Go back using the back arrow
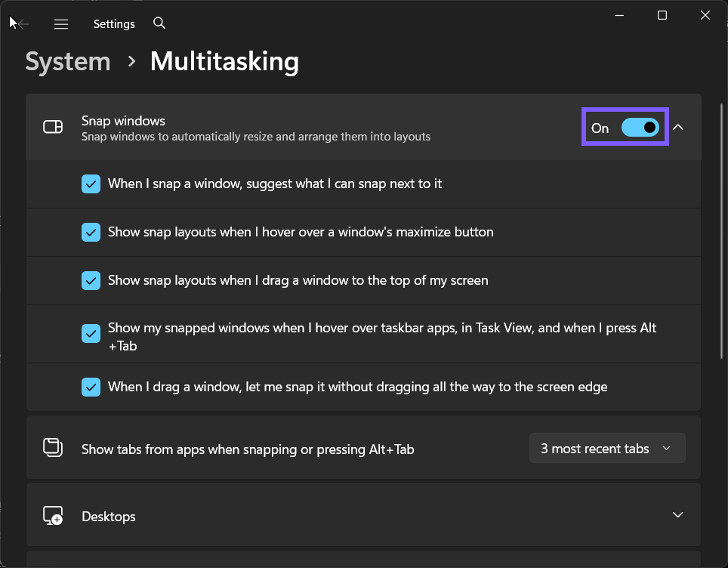 pos(23,23)
